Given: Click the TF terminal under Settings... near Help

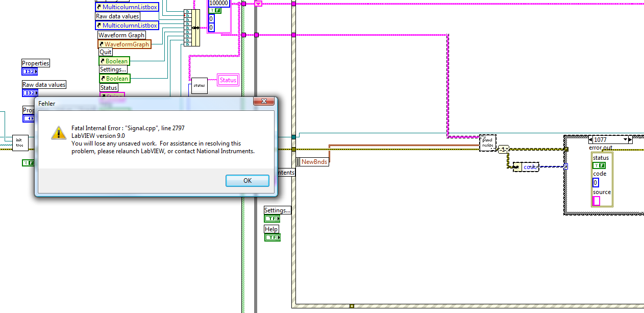Looking at the screenshot, I should click(272, 219).
